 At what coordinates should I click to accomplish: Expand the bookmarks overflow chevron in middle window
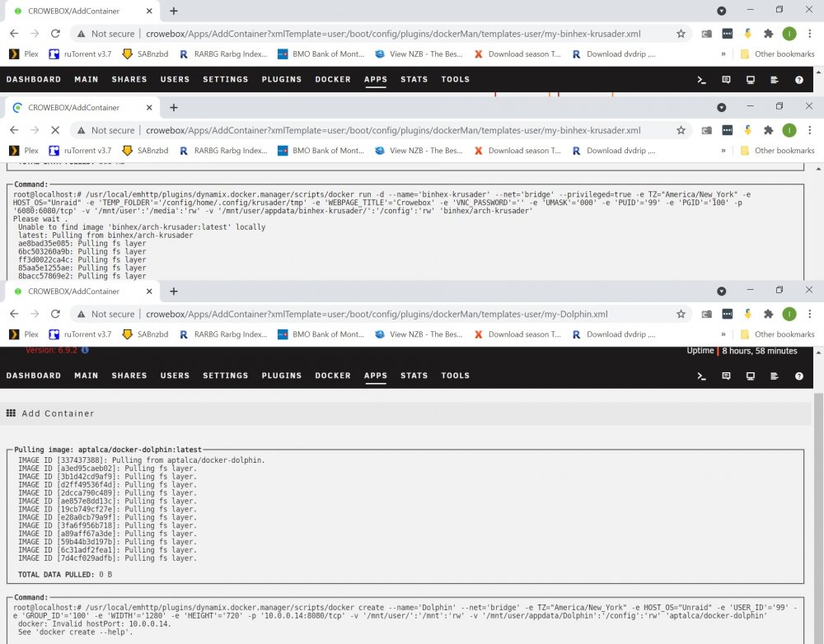[723, 151]
